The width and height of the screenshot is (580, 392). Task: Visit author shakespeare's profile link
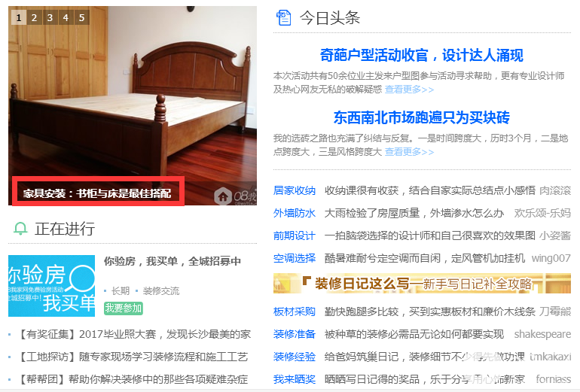pyautogui.click(x=542, y=334)
